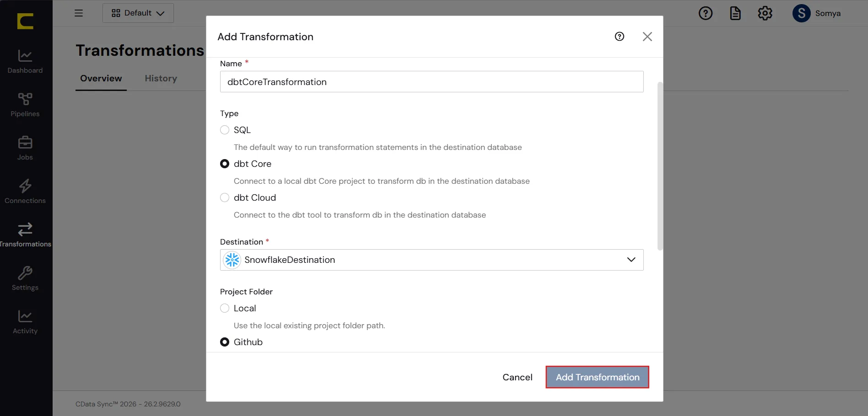
Task: Open Settings from the sidebar
Action: 25,279
